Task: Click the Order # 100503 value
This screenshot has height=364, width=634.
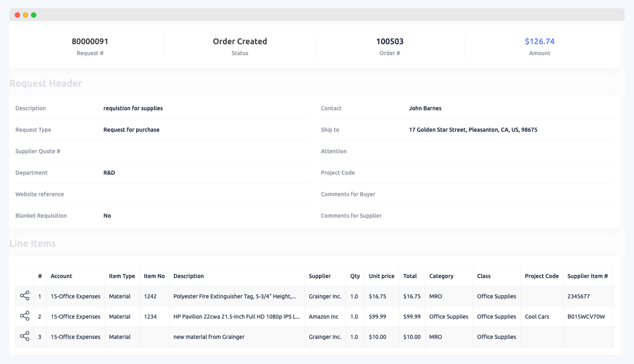Action: [390, 41]
